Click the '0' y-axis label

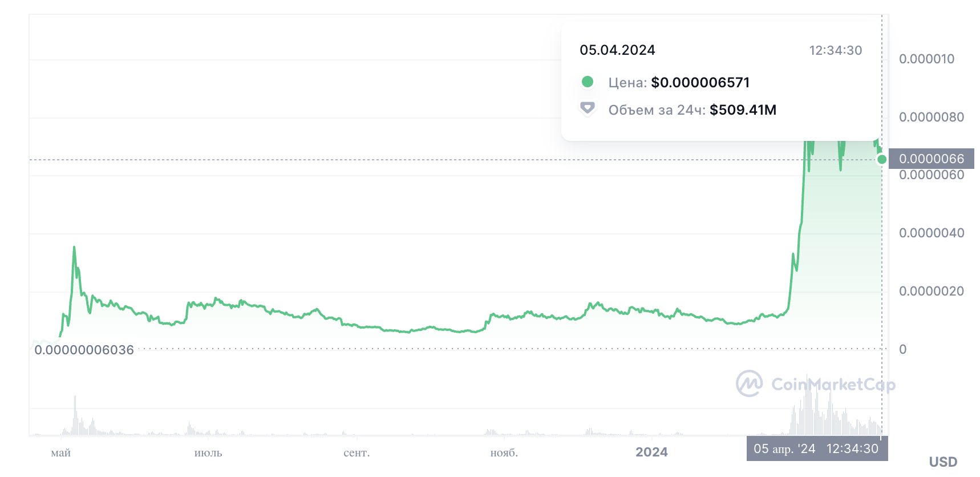click(x=902, y=349)
